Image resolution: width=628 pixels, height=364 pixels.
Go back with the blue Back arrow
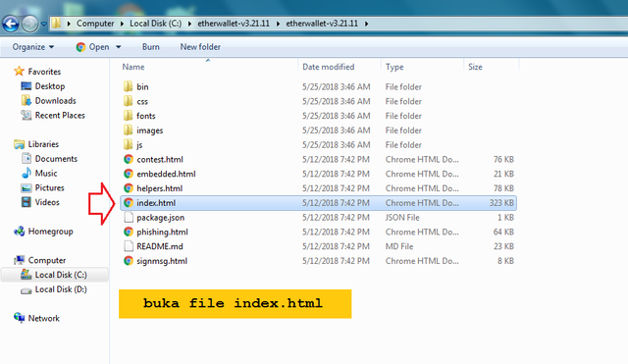point(11,24)
